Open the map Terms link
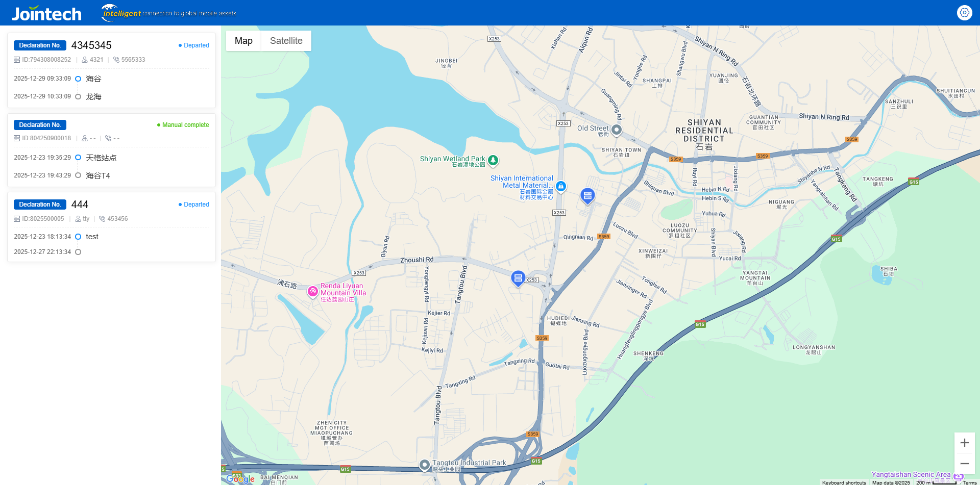 pyautogui.click(x=970, y=482)
